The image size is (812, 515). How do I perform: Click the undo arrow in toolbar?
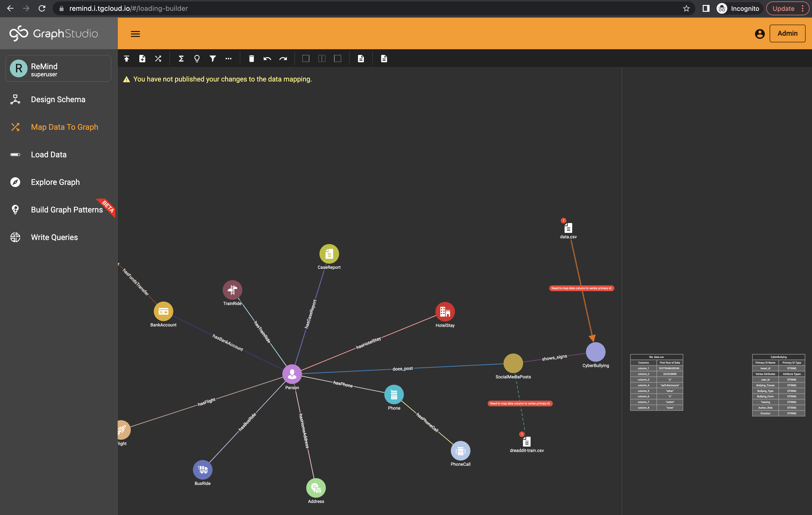[267, 59]
